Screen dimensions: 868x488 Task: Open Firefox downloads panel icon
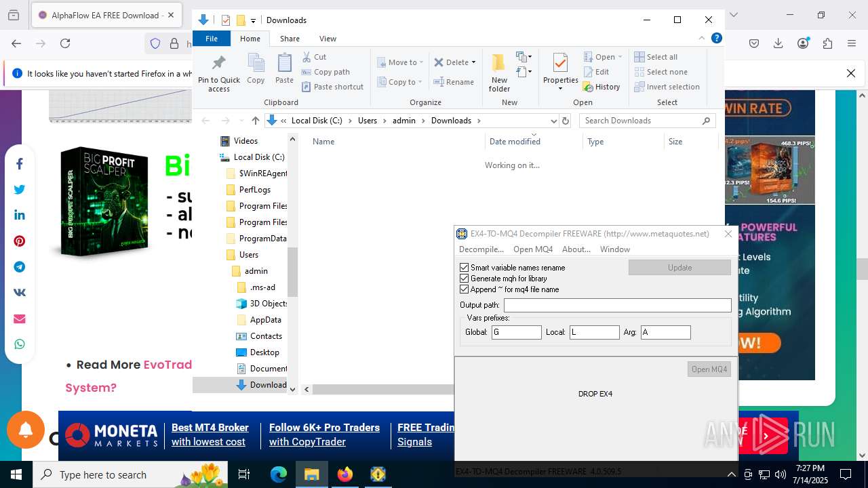click(x=778, y=43)
